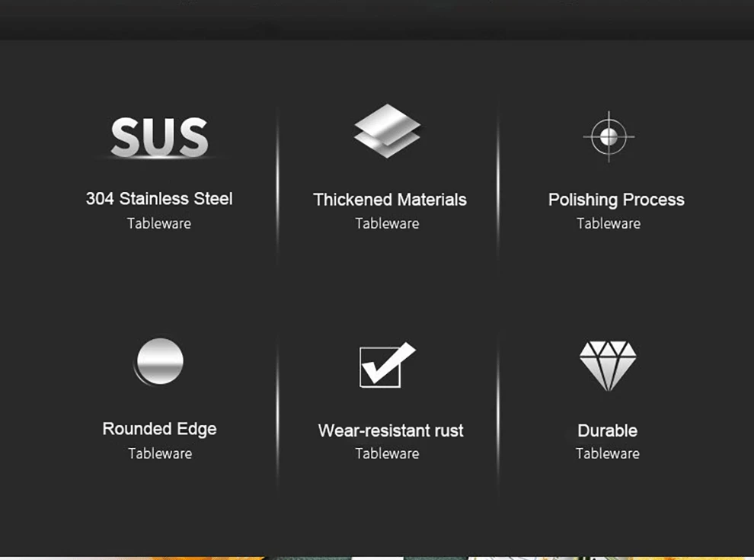Select the stacked layers Thickened Materials icon

tap(387, 131)
